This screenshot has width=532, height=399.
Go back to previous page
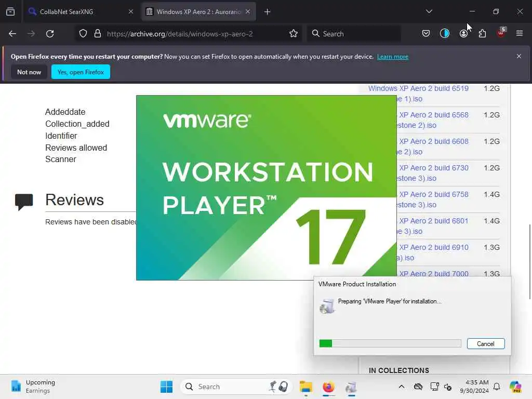click(12, 34)
